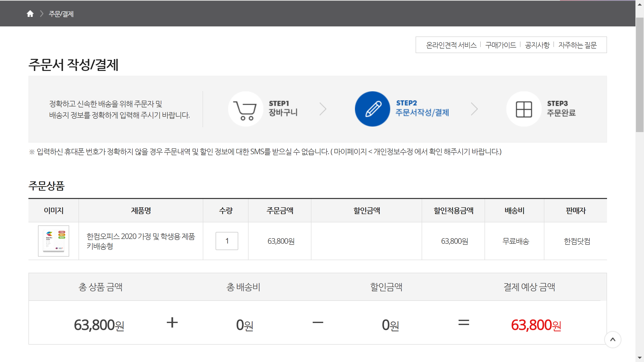Click the vertical scrollbar thumb
Screen dimensions: 644x362
coord(640,74)
